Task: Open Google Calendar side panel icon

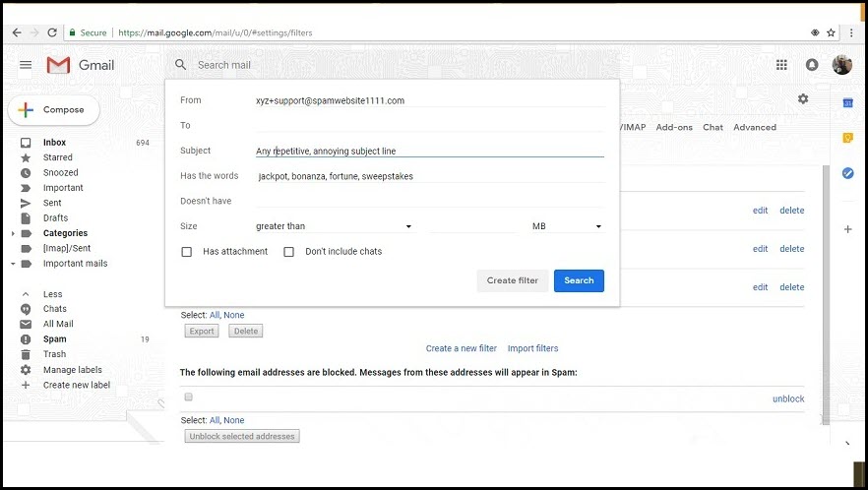Action: pyautogui.click(x=847, y=103)
